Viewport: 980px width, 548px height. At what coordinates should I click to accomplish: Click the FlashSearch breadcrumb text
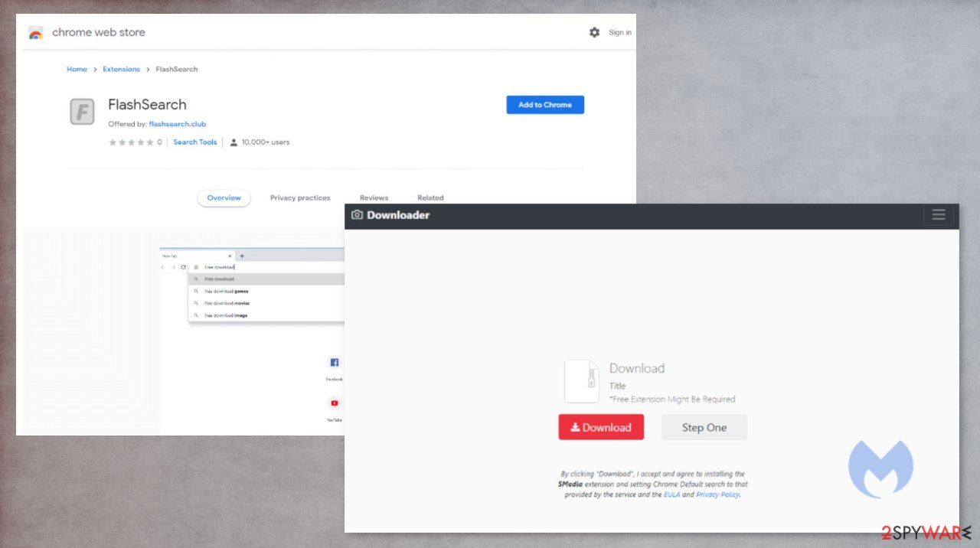pyautogui.click(x=177, y=69)
